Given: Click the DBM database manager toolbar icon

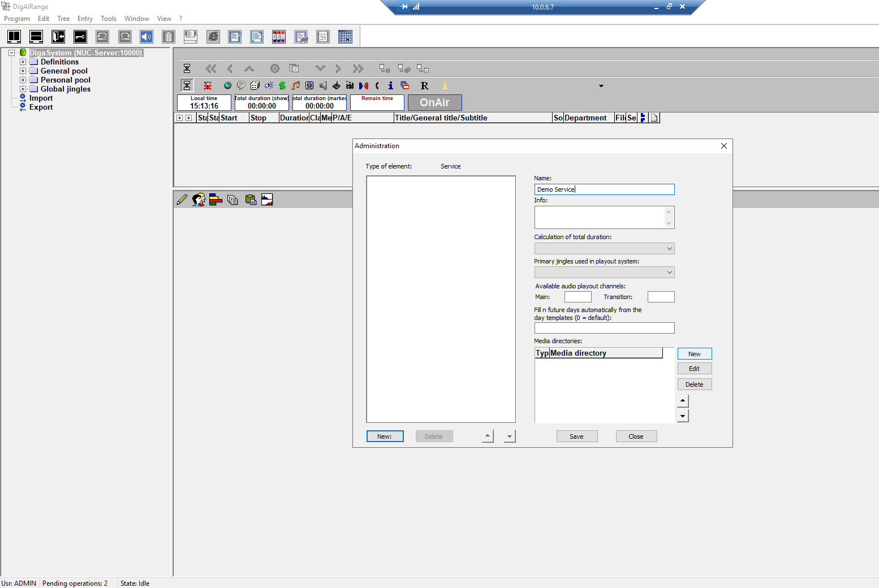Looking at the screenshot, I should pyautogui.click(x=279, y=37).
